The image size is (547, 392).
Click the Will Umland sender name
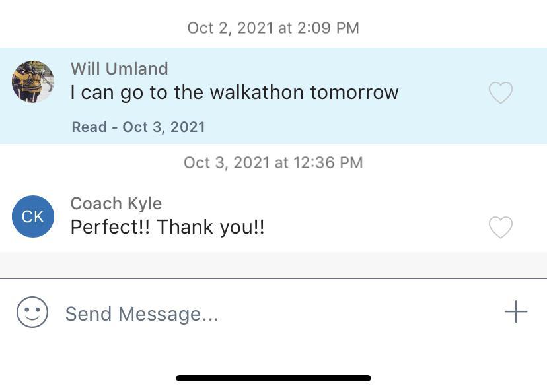pyautogui.click(x=119, y=69)
